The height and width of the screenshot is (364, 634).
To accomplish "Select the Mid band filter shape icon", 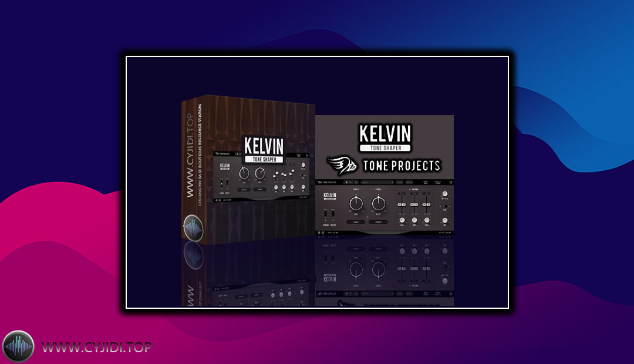I will (414, 194).
